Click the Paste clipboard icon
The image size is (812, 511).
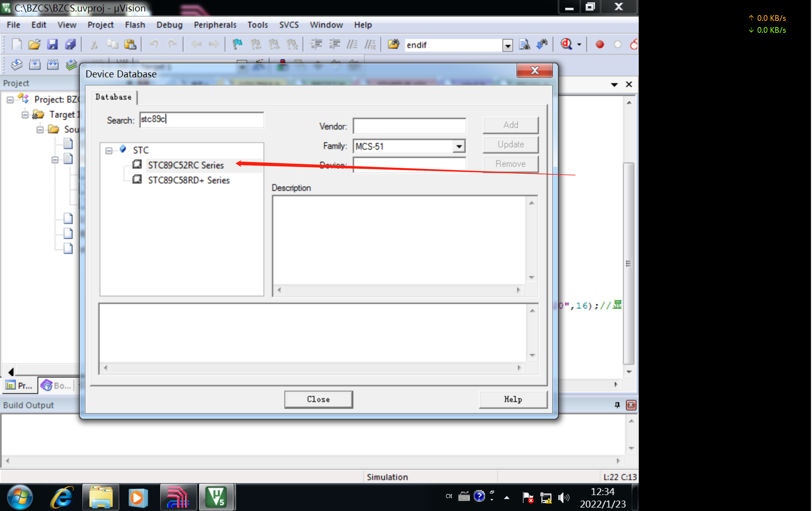point(130,44)
